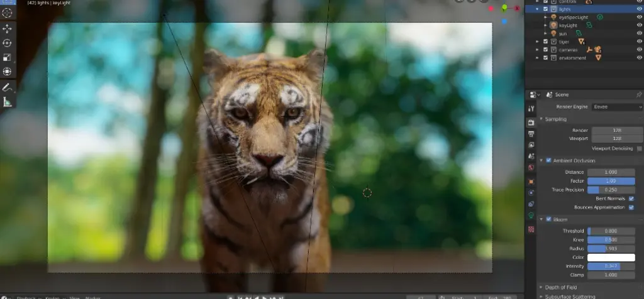The width and height of the screenshot is (644, 299).
Task: Click the Bloom Intensity slider
Action: pos(611,266)
